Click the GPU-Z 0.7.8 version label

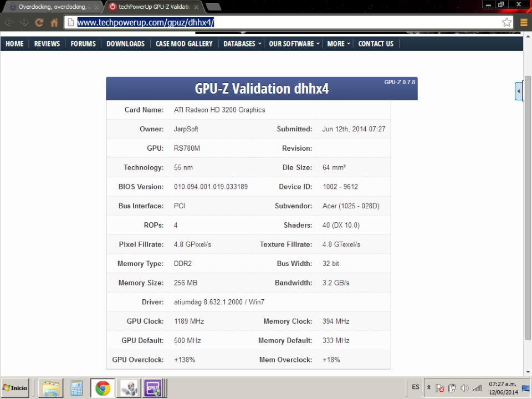click(x=400, y=82)
